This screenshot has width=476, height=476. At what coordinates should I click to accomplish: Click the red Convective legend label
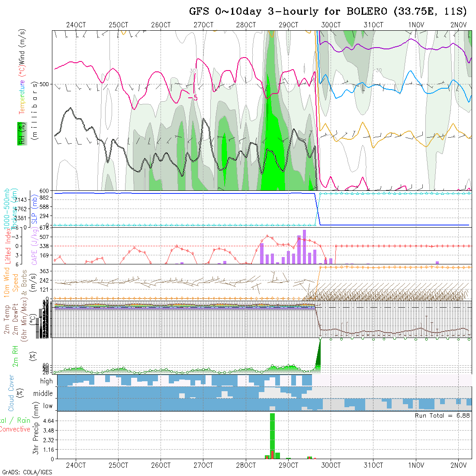(15, 429)
